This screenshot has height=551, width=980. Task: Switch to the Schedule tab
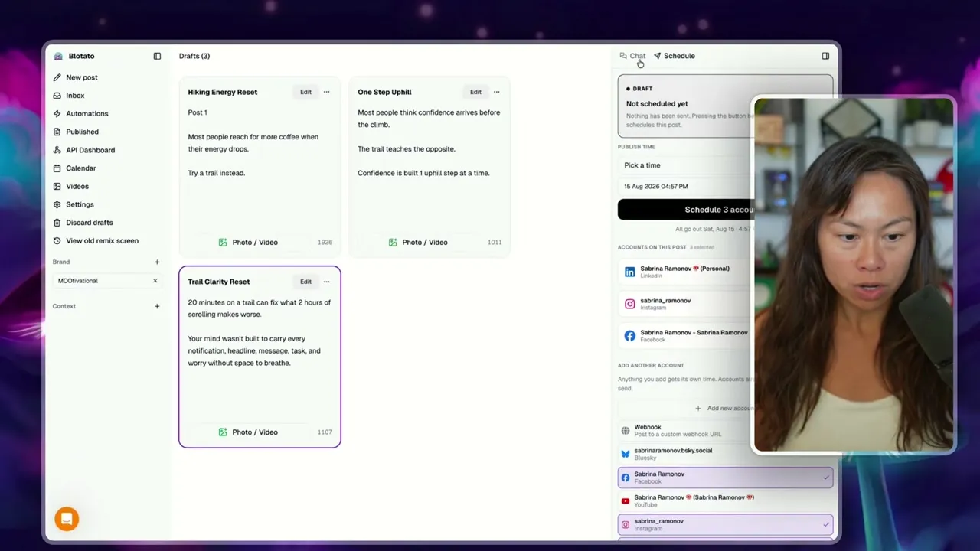click(x=675, y=56)
